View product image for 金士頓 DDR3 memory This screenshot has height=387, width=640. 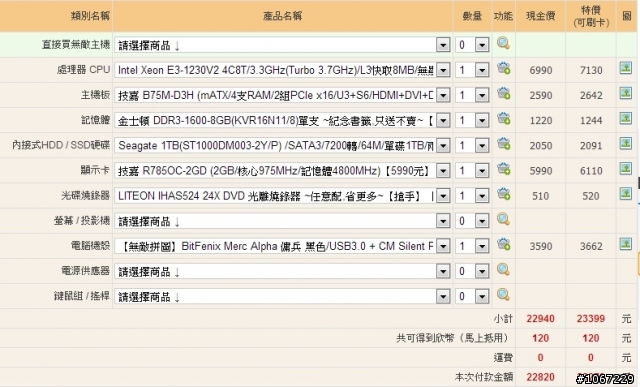(x=626, y=118)
